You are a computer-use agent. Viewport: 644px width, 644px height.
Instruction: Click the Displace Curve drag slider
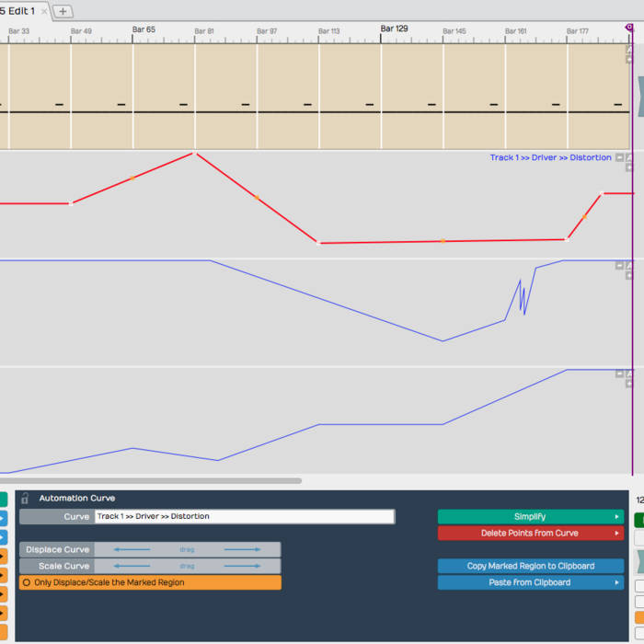coord(187,550)
